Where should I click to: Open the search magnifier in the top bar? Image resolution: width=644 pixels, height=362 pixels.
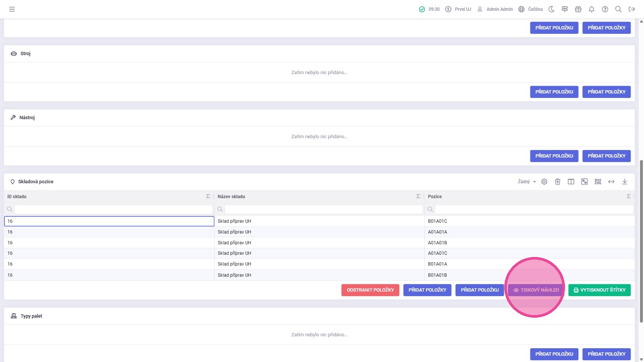point(618,9)
